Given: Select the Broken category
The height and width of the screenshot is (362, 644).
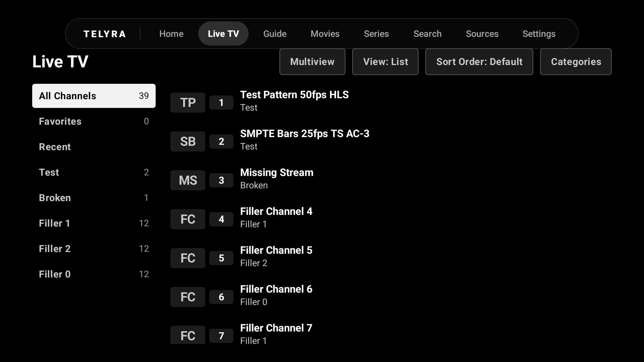Looking at the screenshot, I should 94,198.
